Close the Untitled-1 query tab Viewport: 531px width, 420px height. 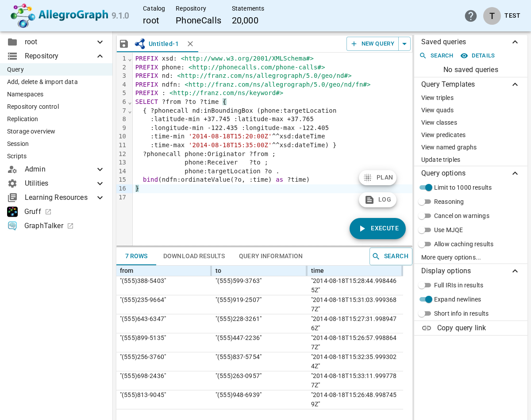tap(190, 44)
